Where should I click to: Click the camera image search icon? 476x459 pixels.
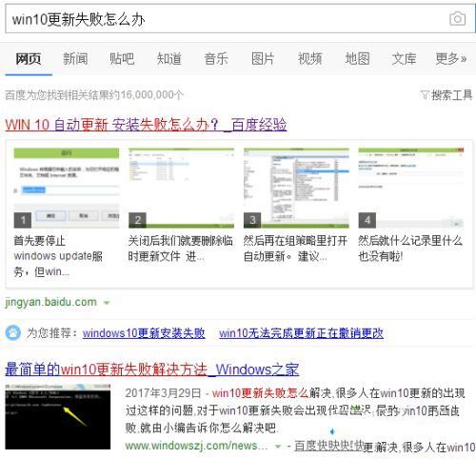coord(457,19)
